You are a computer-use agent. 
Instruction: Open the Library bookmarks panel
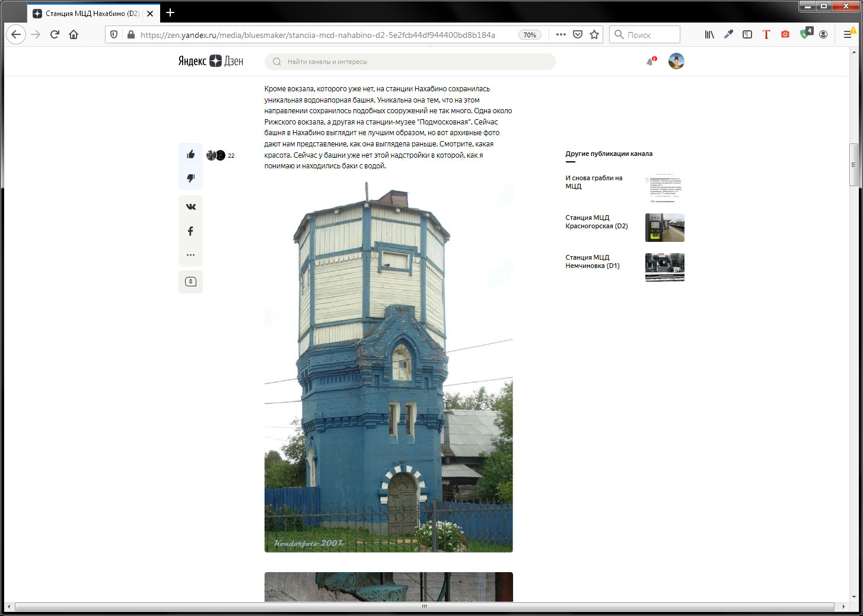[x=709, y=34]
